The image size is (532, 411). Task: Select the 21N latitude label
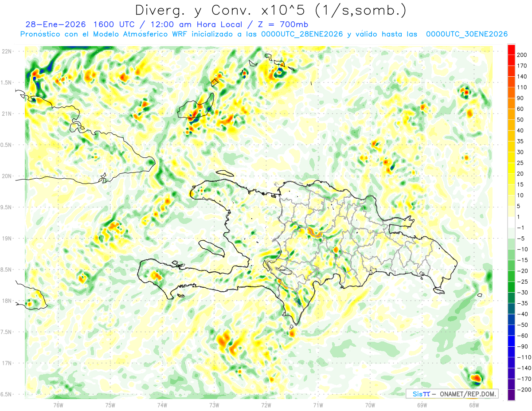click(x=6, y=114)
